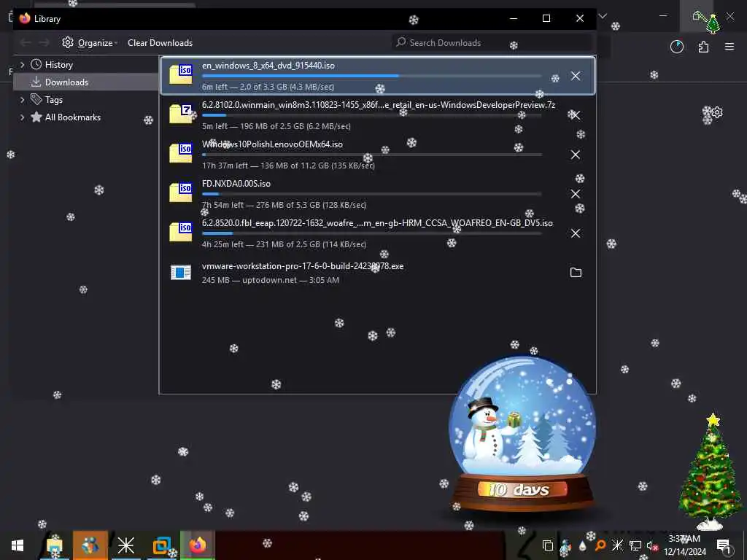Open Firefox hamburger application menu

pos(729,46)
